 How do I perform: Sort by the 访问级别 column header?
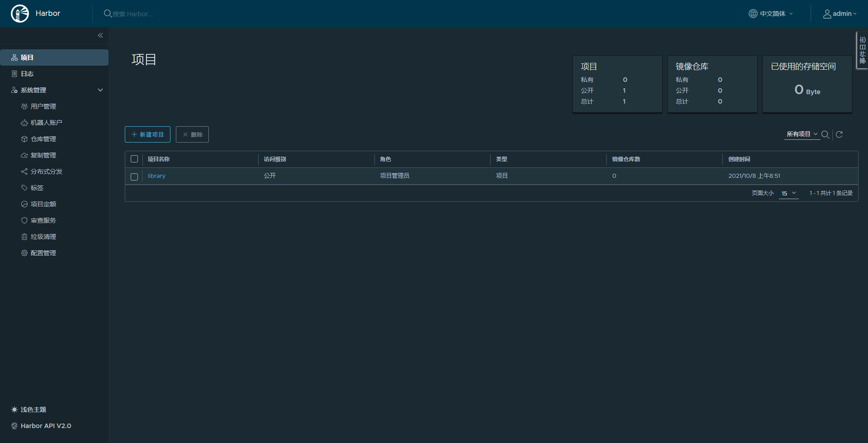[x=275, y=159]
